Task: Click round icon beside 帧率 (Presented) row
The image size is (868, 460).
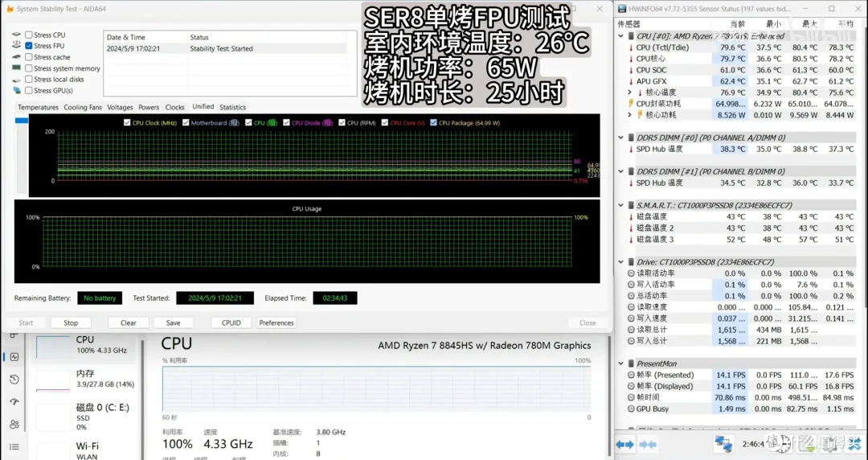Action: 631,376
